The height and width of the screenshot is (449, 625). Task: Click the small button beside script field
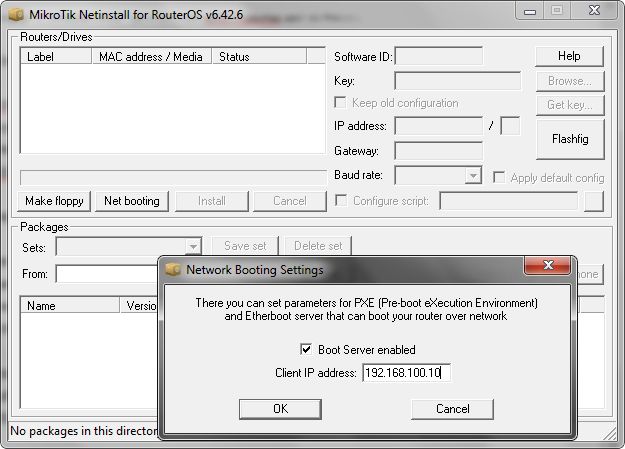pyautogui.click(x=594, y=201)
